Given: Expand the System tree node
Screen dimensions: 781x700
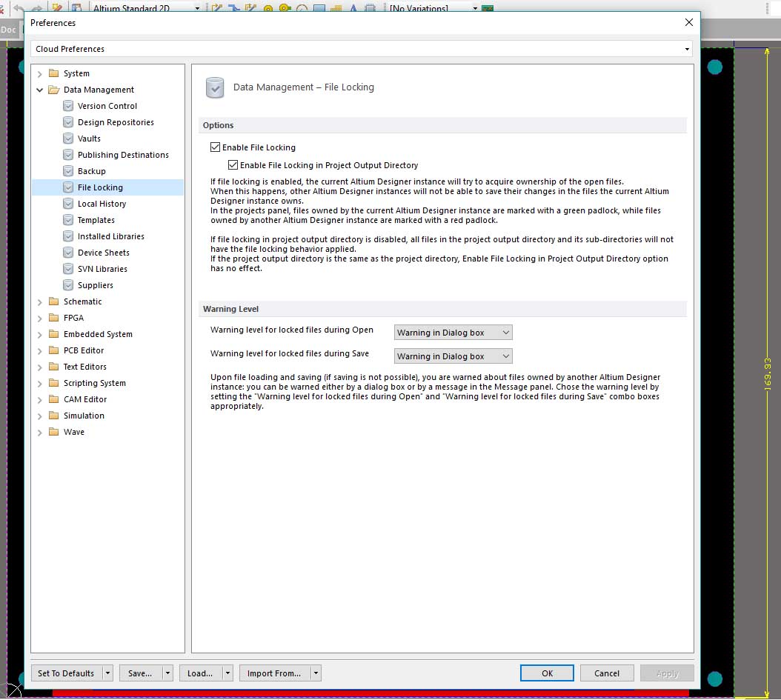Looking at the screenshot, I should pos(40,73).
